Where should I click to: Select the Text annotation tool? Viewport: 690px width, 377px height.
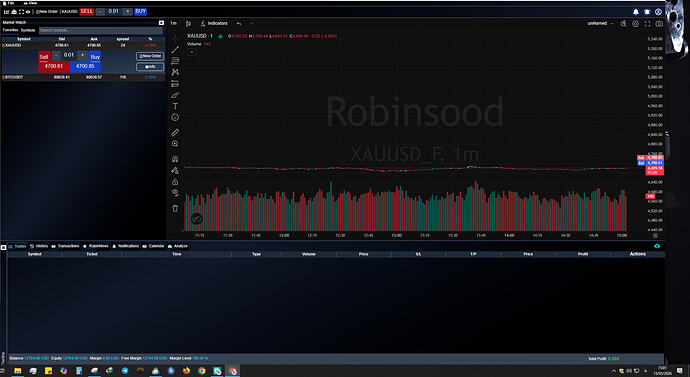pyautogui.click(x=175, y=106)
